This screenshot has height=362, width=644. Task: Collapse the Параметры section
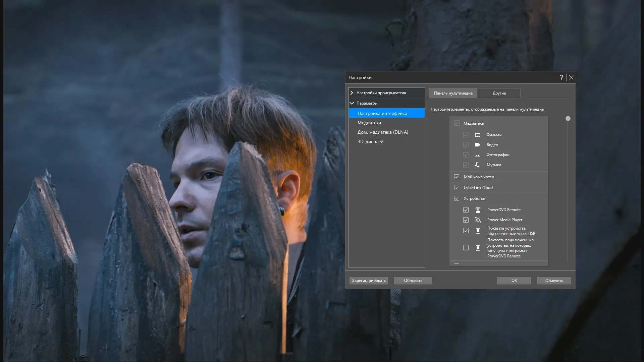[352, 103]
